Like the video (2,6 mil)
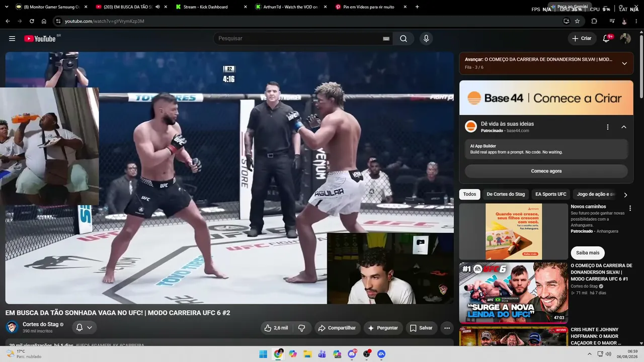Screen dimensions: 644x362 pyautogui.click(x=277, y=328)
